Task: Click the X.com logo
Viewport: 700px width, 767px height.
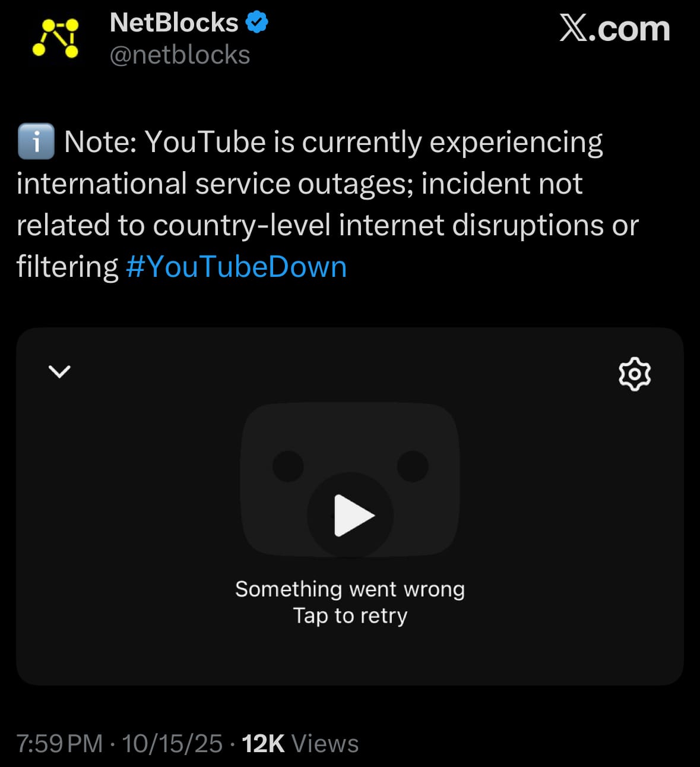Action: (615, 28)
